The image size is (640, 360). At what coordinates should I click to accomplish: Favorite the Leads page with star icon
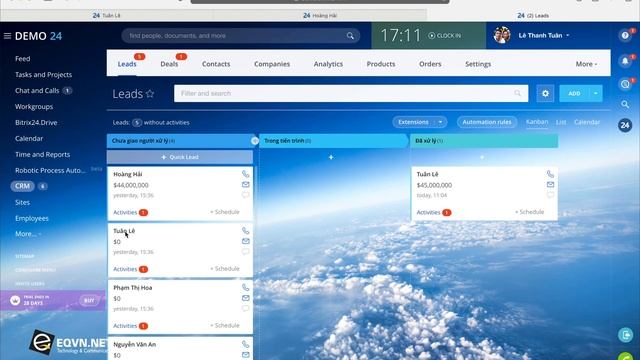point(150,93)
